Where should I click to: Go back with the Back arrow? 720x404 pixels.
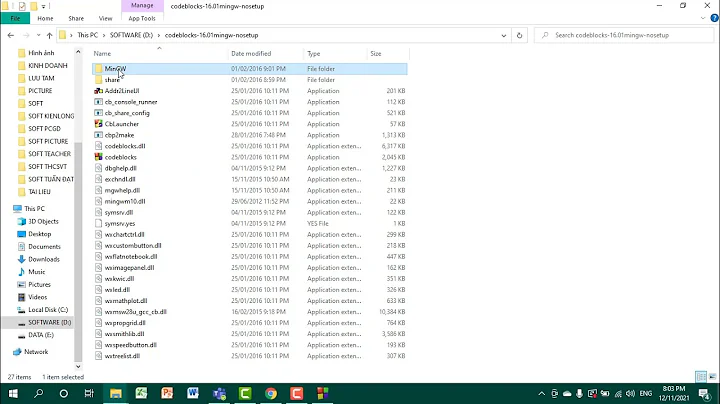[x=11, y=35]
